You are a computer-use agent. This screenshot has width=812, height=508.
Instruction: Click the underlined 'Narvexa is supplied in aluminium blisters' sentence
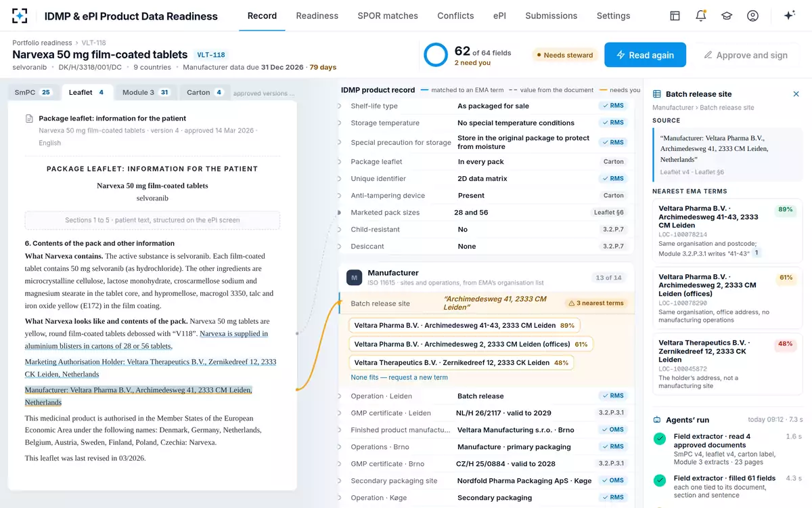(145, 339)
